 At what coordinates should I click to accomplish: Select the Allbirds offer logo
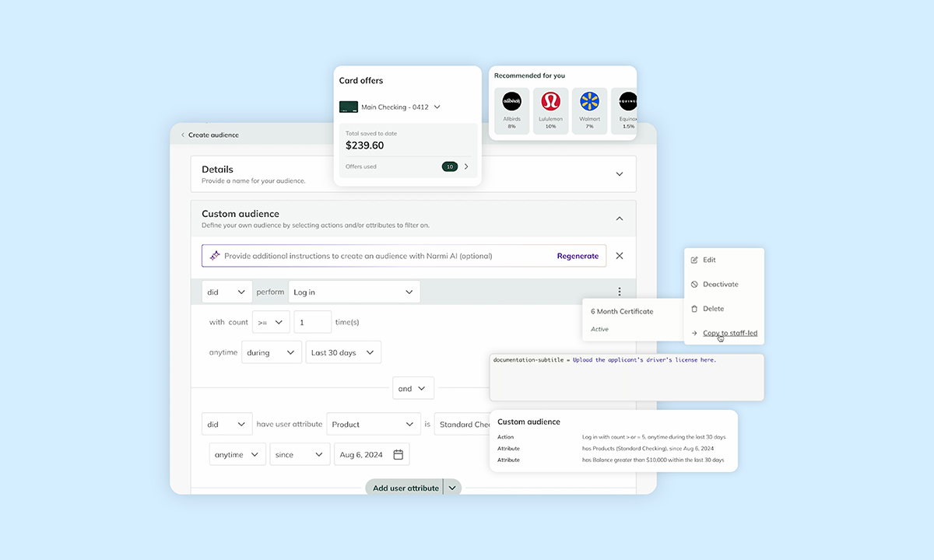coord(511,101)
